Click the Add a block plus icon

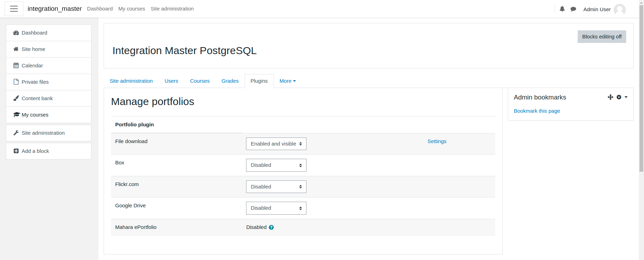(x=16, y=151)
